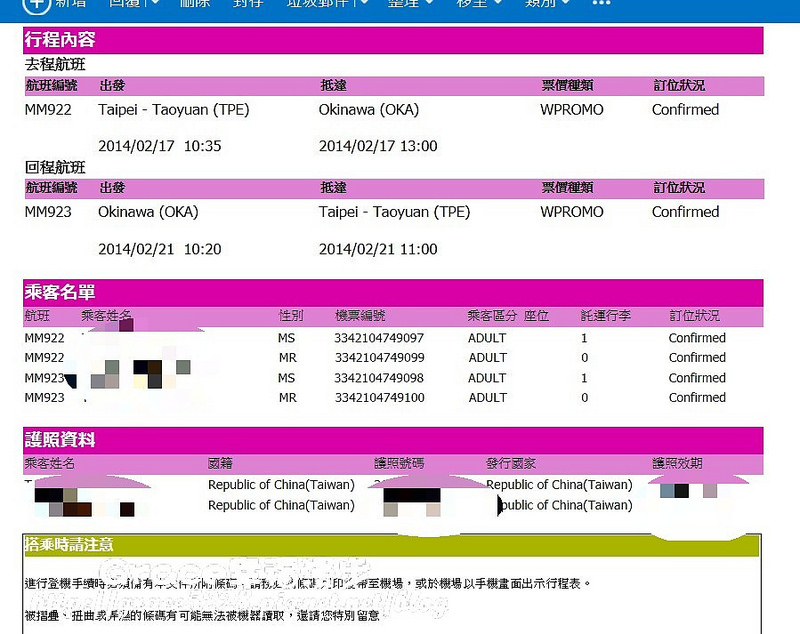Click return table 訂位狀況 column header
Screen dimensions: 800x634
click(679, 187)
